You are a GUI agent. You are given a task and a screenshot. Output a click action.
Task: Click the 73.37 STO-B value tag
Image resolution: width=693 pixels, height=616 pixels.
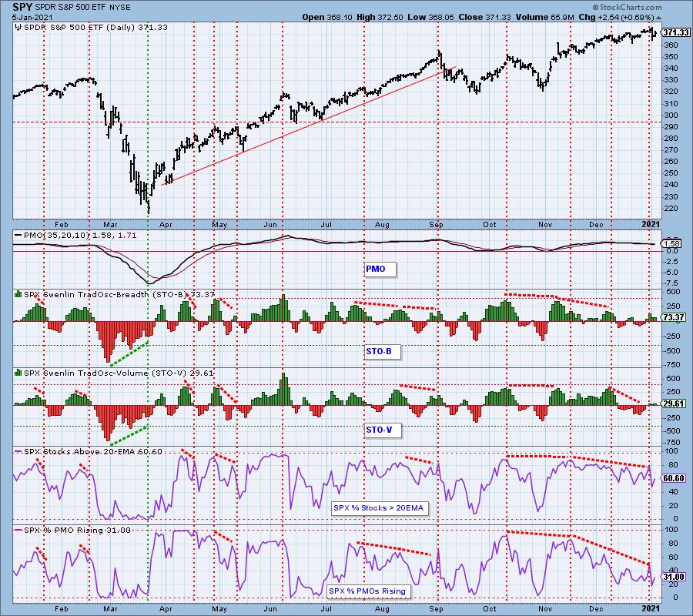click(674, 317)
